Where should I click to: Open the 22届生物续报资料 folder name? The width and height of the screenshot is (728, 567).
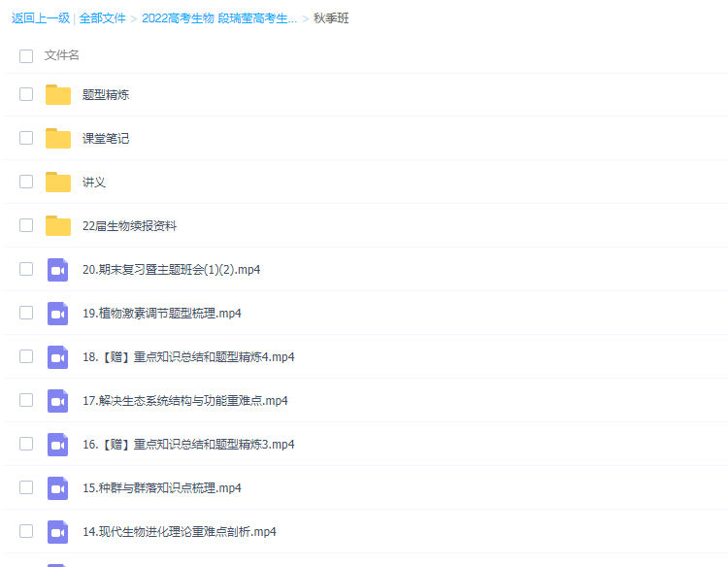tap(129, 226)
